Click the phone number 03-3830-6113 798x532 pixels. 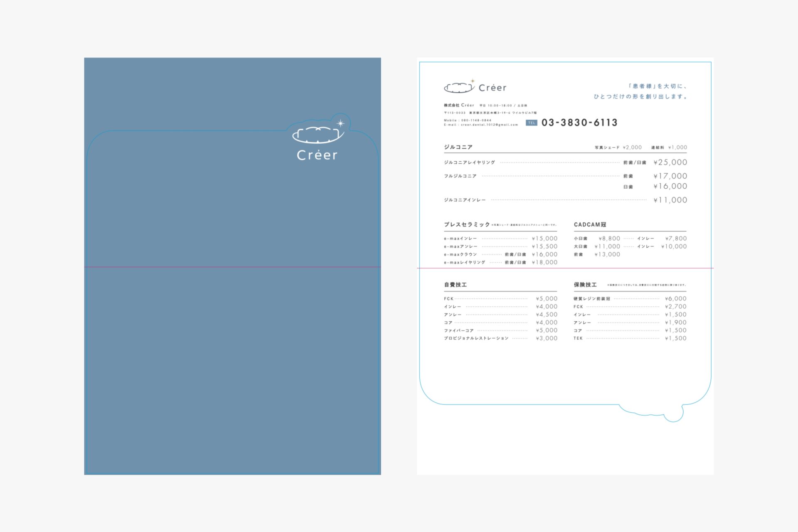(579, 123)
